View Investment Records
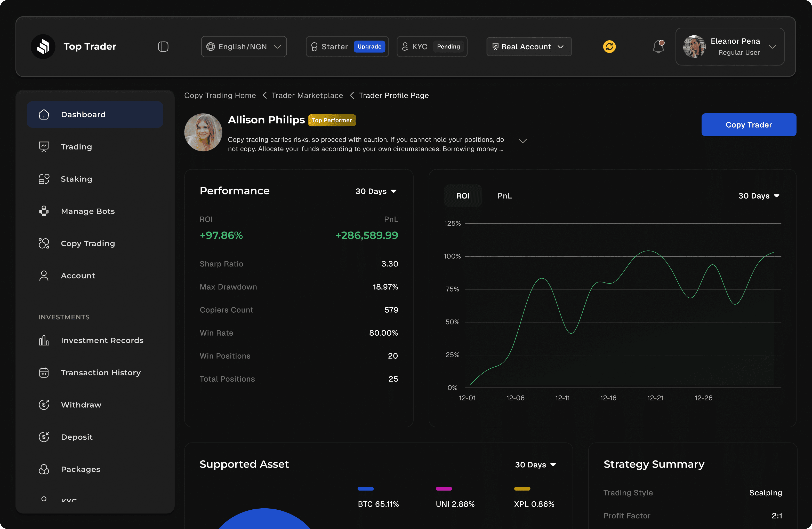This screenshot has width=812, height=529. [x=102, y=340]
